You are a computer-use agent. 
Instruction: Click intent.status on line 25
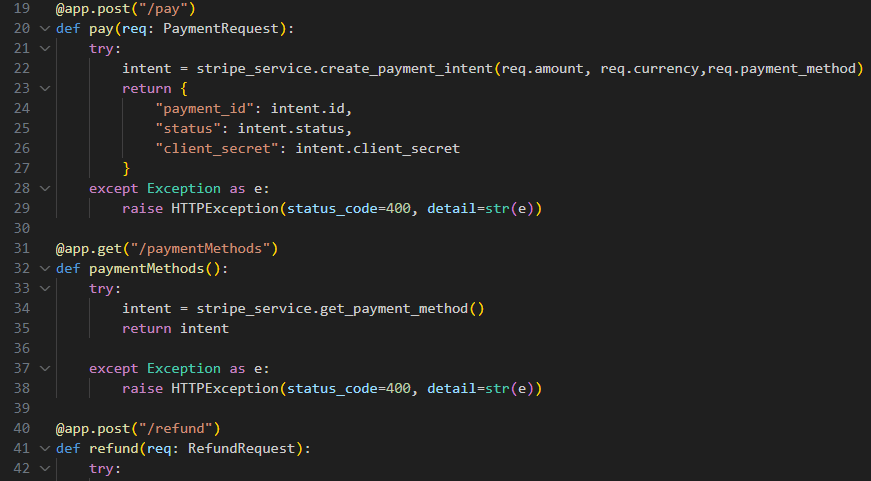[x=291, y=128]
